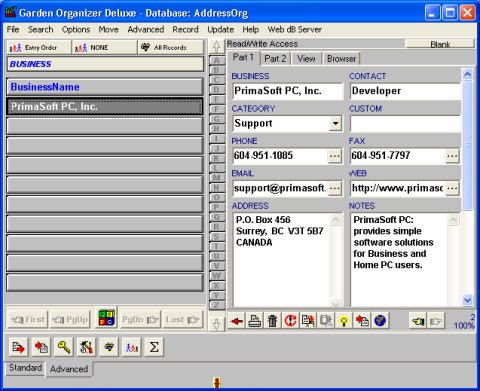480x391 pixels.
Task: Switch to the Part 2 tab
Action: (275, 59)
